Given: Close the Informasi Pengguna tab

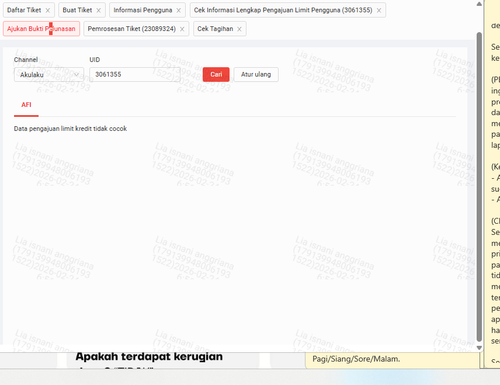Looking at the screenshot, I should (x=179, y=10).
